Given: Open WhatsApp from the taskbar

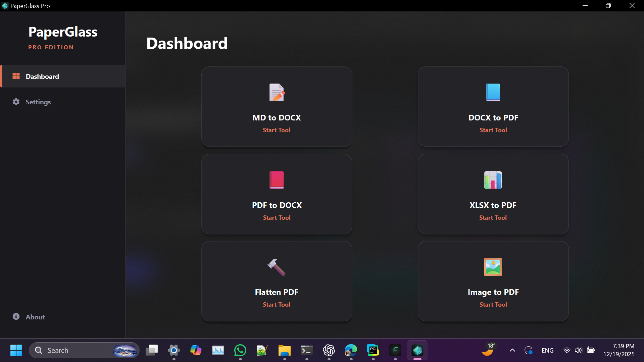Looking at the screenshot, I should pyautogui.click(x=240, y=350).
